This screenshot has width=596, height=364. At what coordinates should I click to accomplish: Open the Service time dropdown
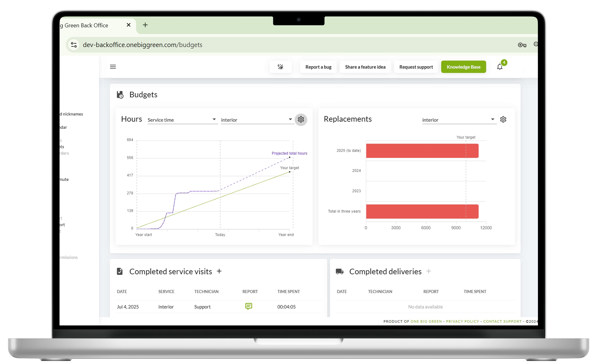click(x=183, y=120)
